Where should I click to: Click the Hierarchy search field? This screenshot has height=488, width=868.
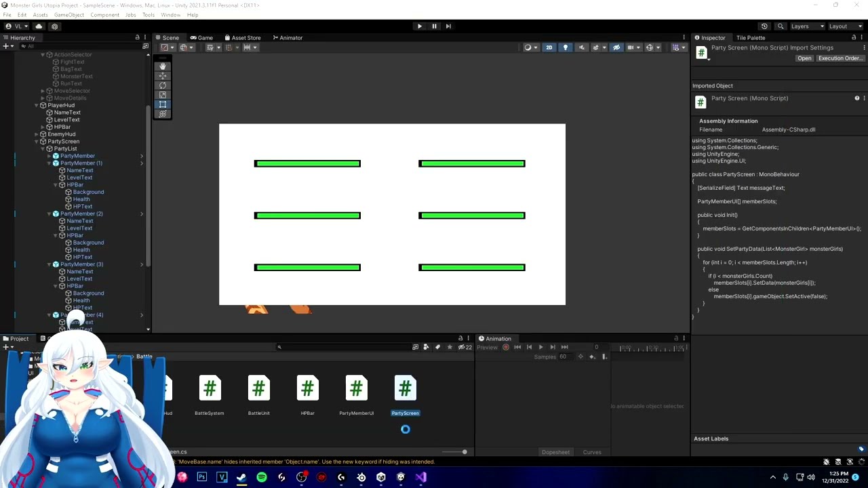tap(79, 46)
